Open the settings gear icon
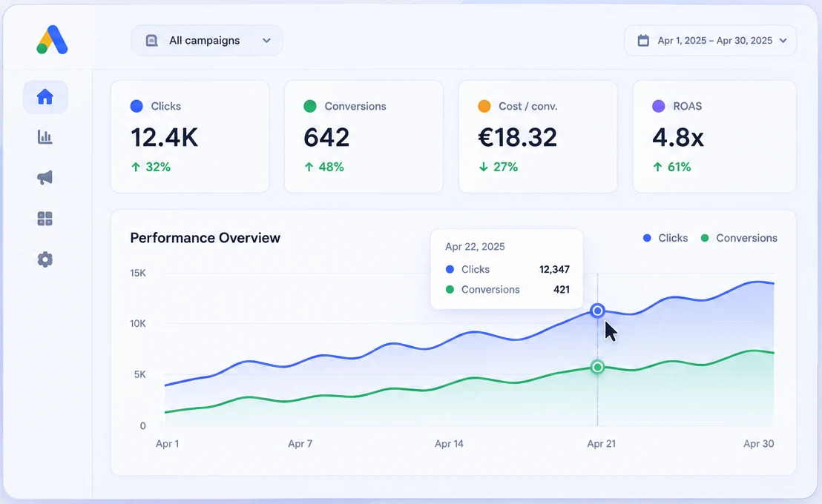This screenshot has height=504, width=822. (45, 259)
